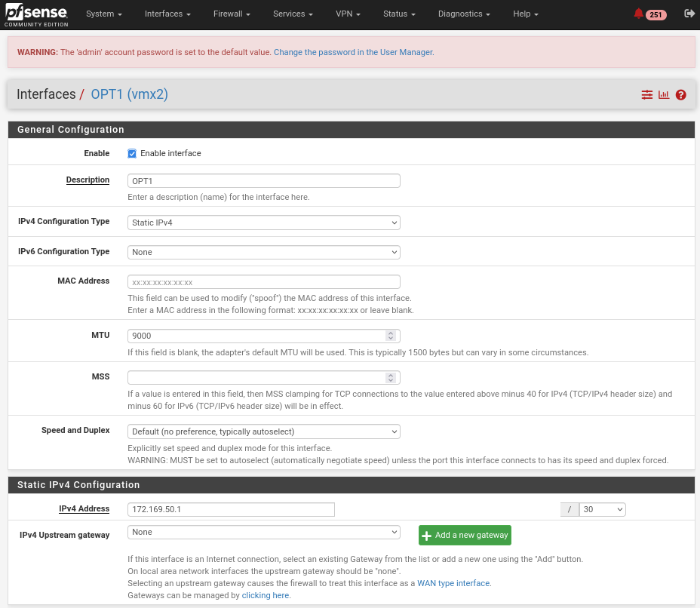Click the Description field label

tap(87, 180)
